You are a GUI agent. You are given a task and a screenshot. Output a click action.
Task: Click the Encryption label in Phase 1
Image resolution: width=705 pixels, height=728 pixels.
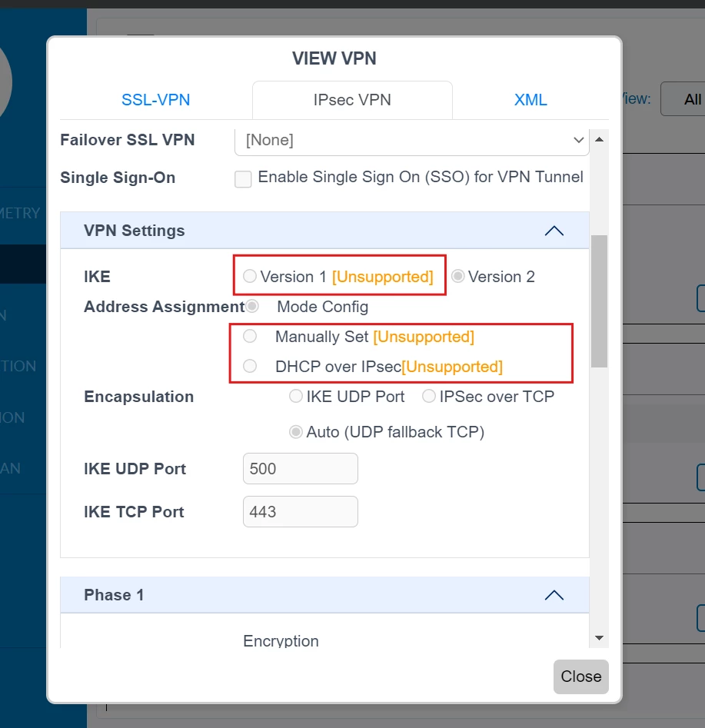point(281,641)
